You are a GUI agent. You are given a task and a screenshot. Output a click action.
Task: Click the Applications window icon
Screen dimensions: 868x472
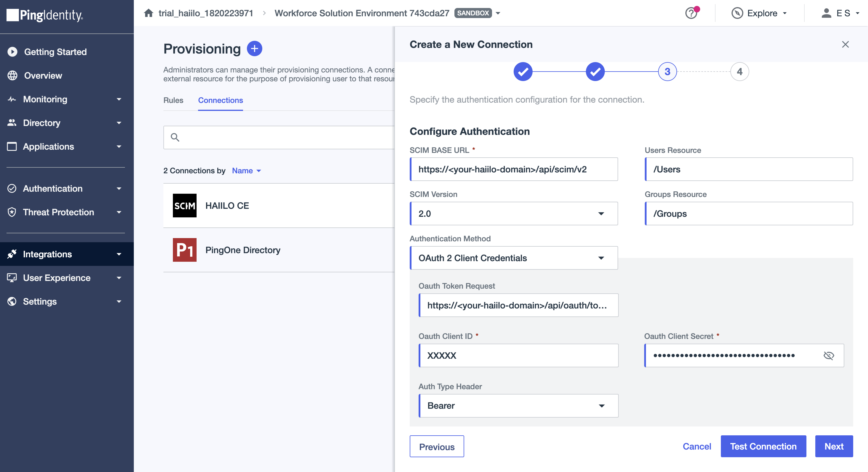(x=12, y=146)
